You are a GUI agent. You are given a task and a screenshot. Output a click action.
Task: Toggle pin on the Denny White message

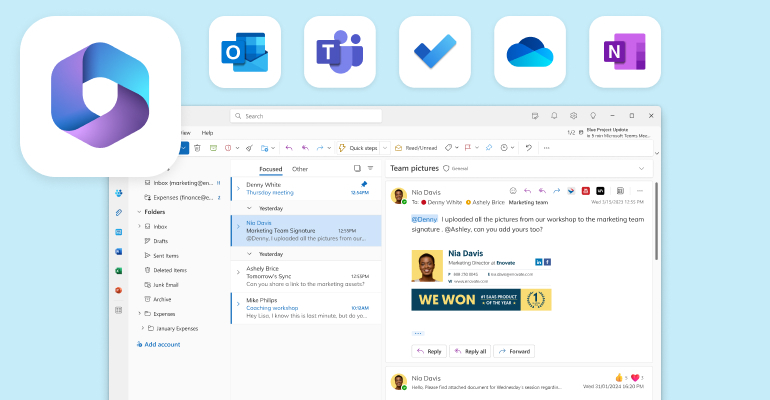[364, 184]
